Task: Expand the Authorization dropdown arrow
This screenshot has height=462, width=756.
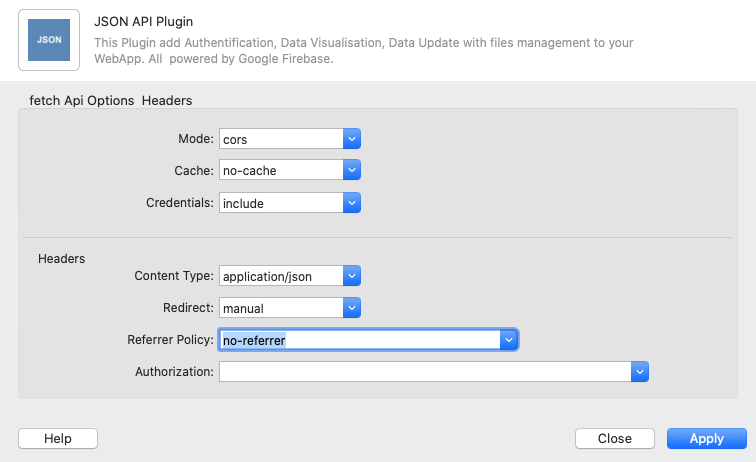Action: [x=640, y=372]
